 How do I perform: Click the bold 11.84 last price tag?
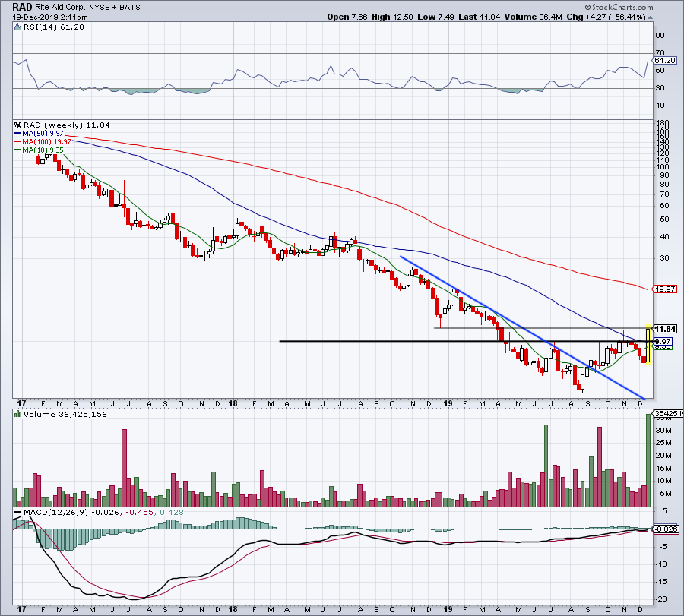click(665, 329)
